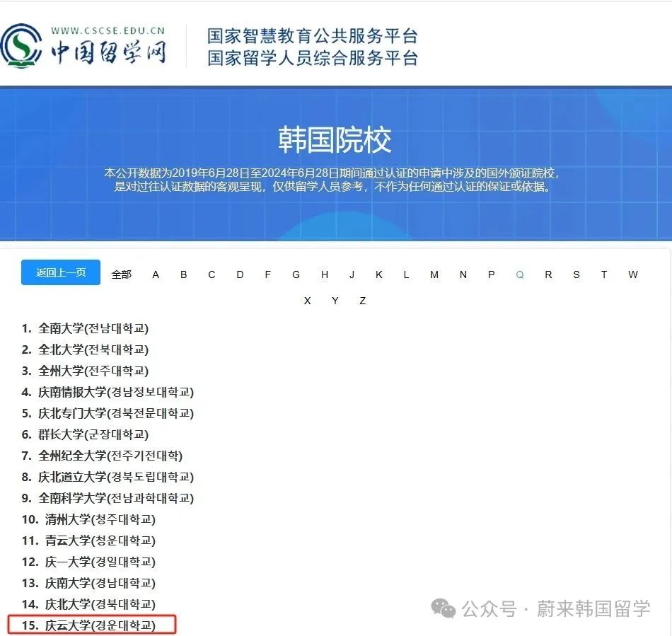
Task: Filter institutions by letter B
Action: pyautogui.click(x=183, y=274)
